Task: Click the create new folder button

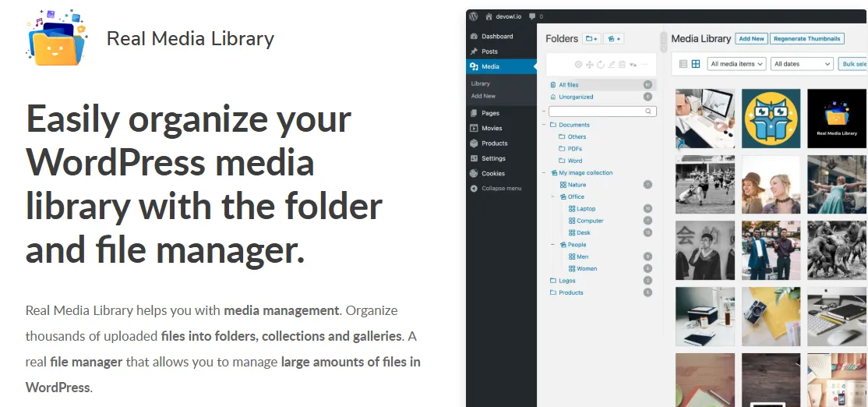Action: click(x=591, y=39)
